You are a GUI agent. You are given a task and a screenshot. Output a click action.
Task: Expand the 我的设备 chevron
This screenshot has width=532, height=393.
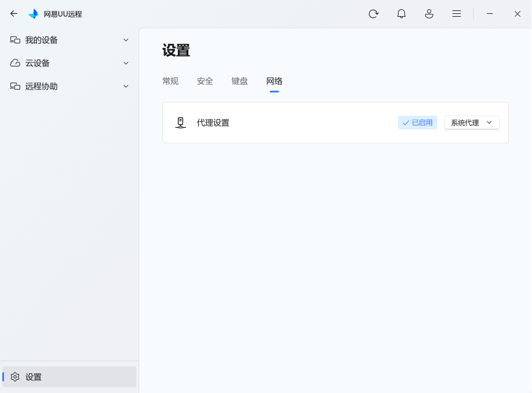tap(126, 40)
